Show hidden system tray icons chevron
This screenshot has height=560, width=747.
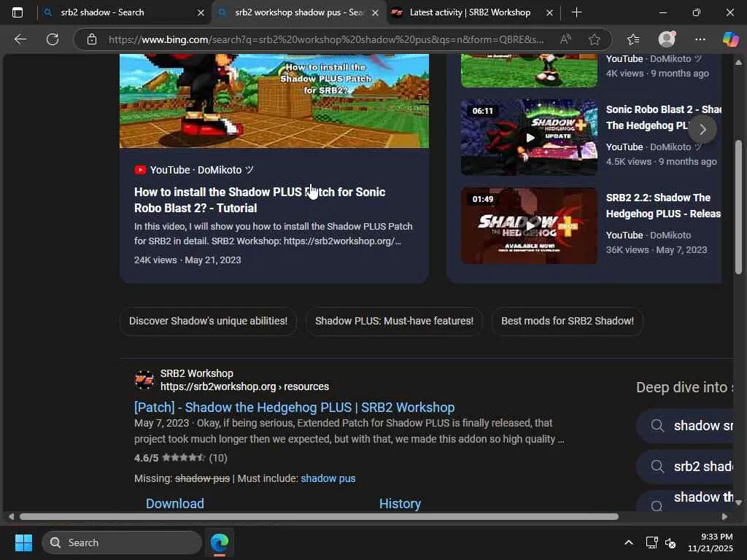coord(629,542)
